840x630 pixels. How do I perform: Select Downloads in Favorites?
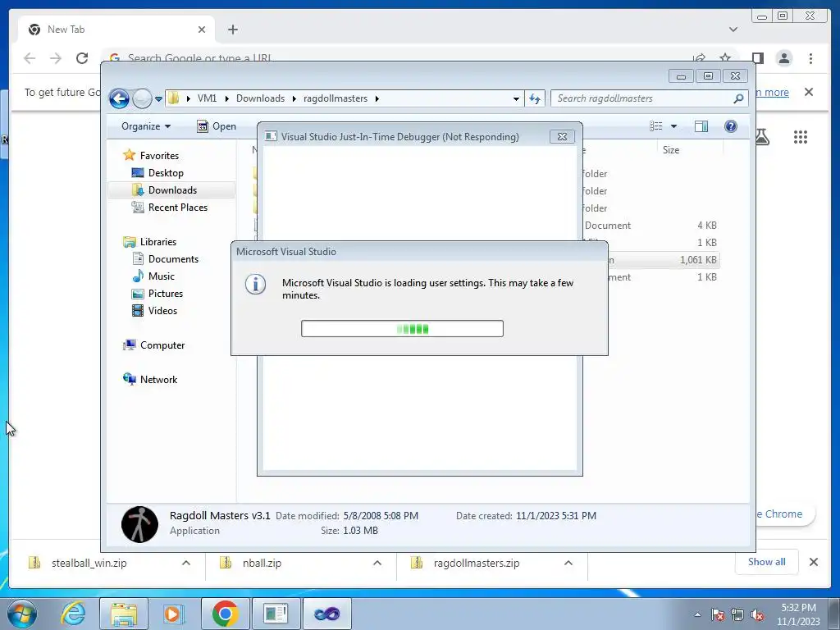(x=172, y=190)
